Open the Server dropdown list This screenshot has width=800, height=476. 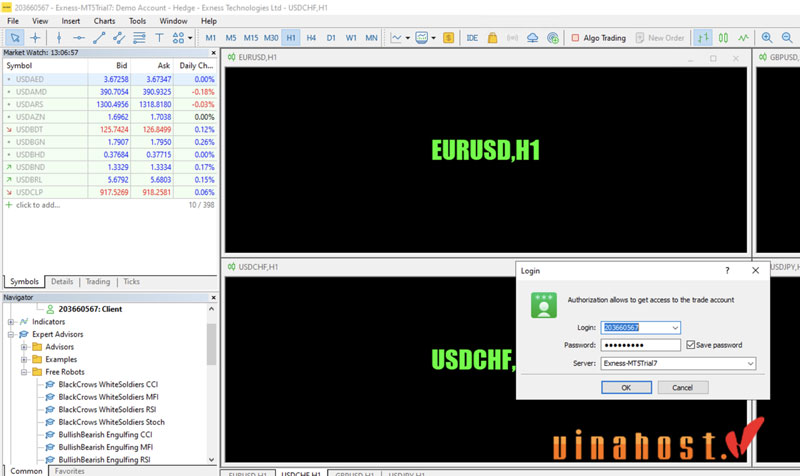[x=750, y=363]
